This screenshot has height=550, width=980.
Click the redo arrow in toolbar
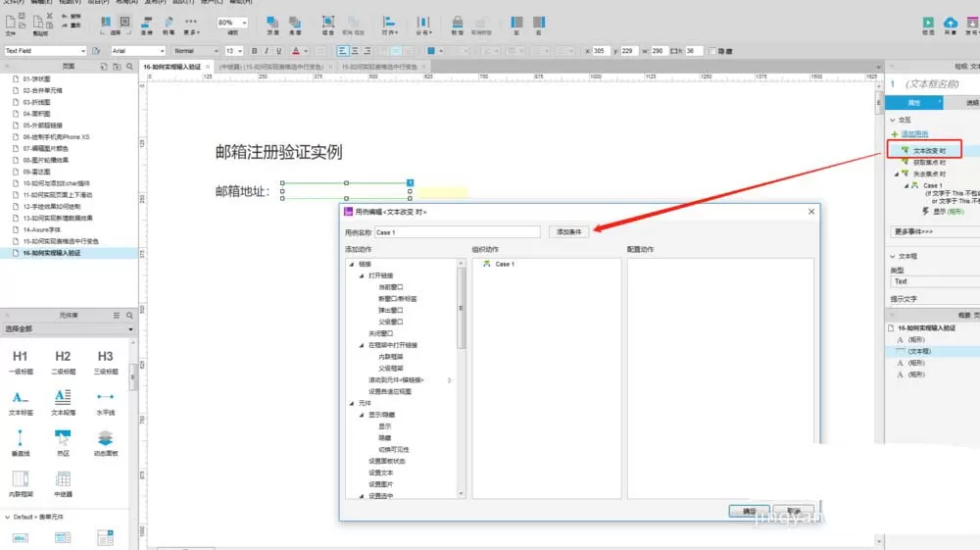[65, 25]
